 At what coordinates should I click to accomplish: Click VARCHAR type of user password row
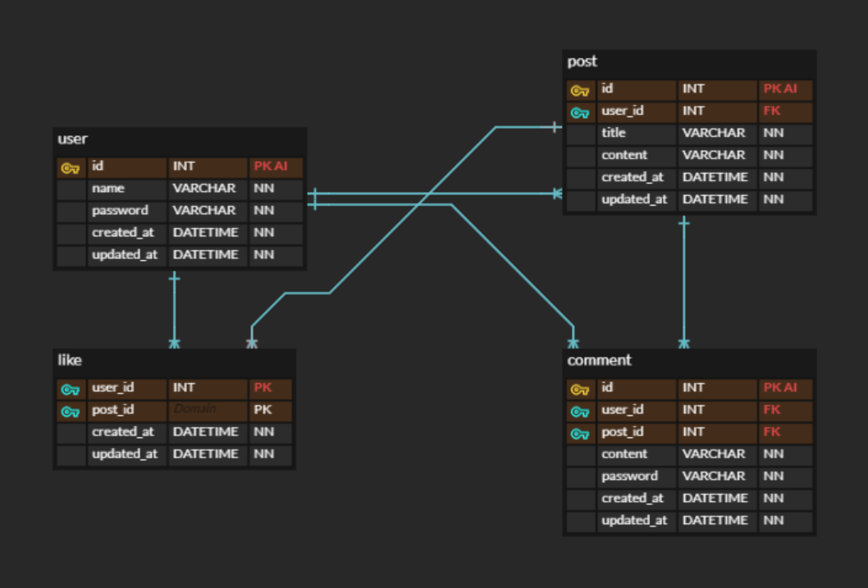point(204,210)
